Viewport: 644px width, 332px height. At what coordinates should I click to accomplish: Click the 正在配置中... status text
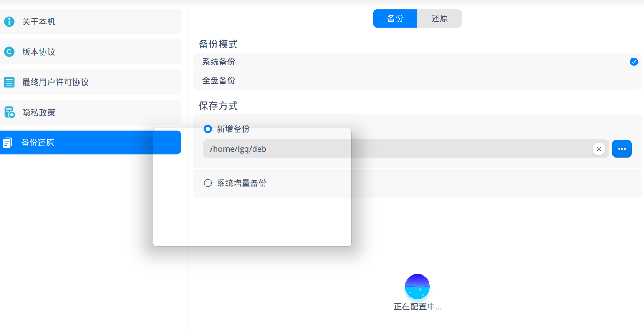(x=418, y=307)
